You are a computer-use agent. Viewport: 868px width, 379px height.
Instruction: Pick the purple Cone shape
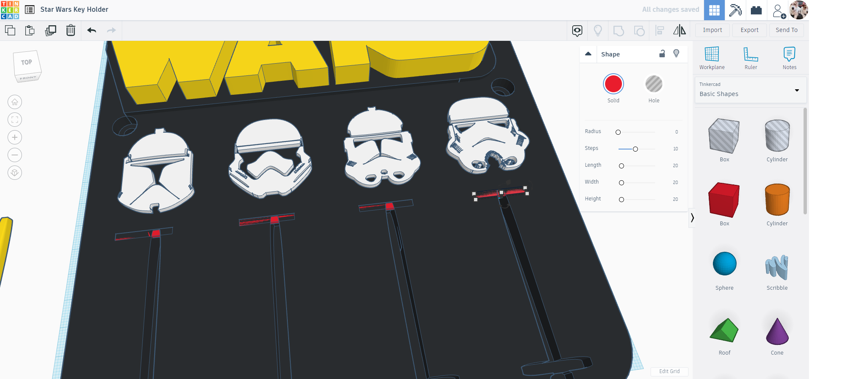click(777, 331)
